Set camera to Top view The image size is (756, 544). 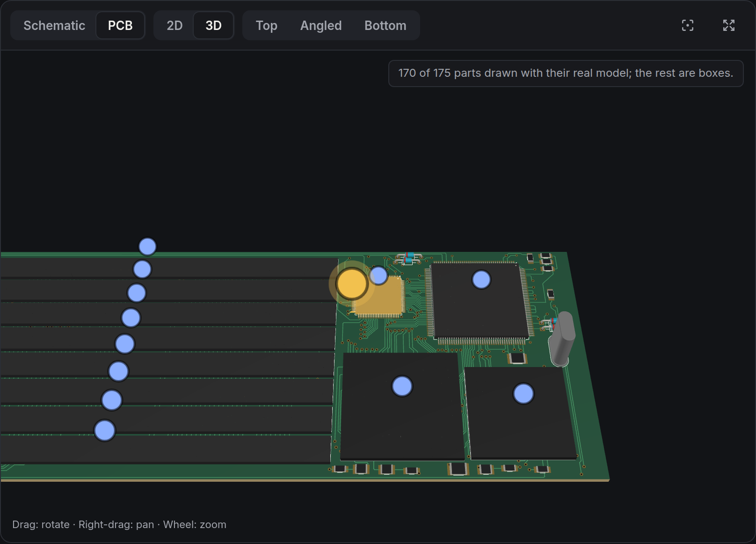266,25
